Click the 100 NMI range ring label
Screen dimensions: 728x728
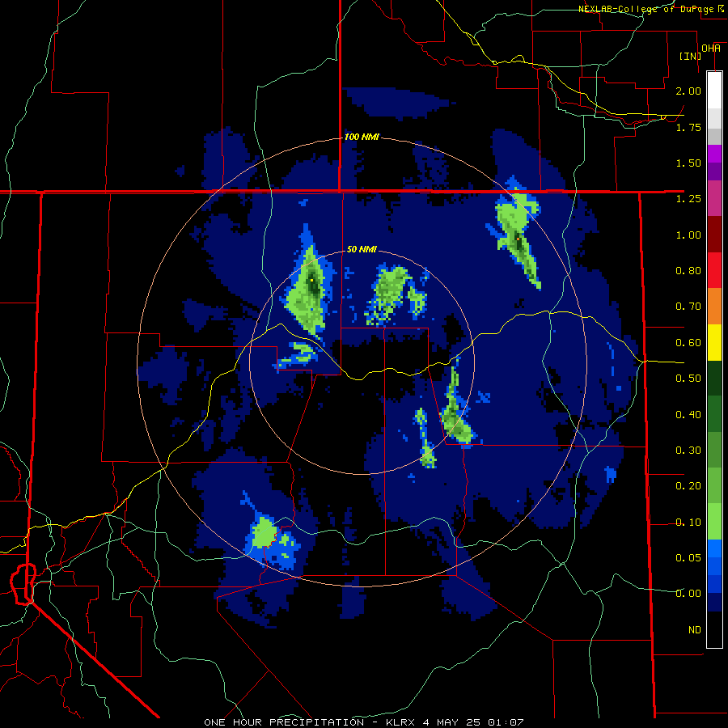[362, 137]
